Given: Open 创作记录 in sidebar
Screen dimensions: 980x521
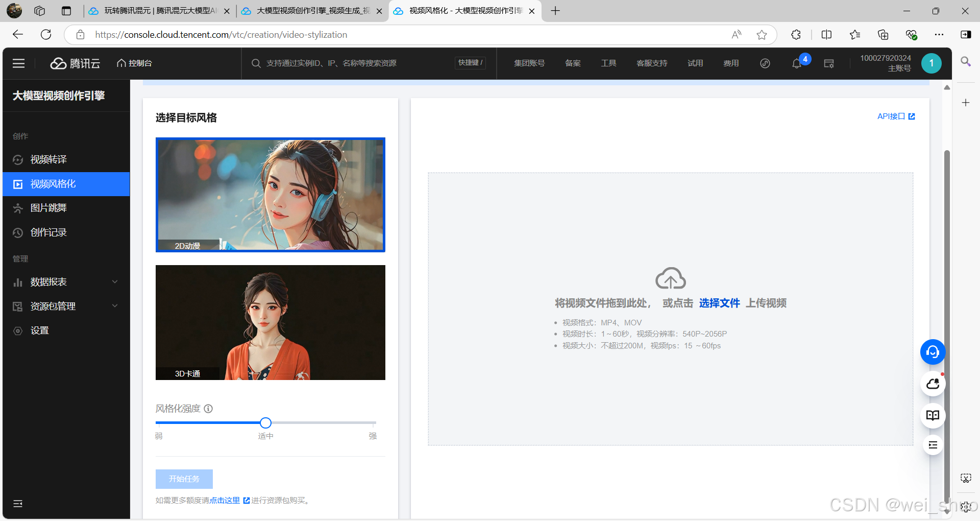Looking at the screenshot, I should click(66, 232).
